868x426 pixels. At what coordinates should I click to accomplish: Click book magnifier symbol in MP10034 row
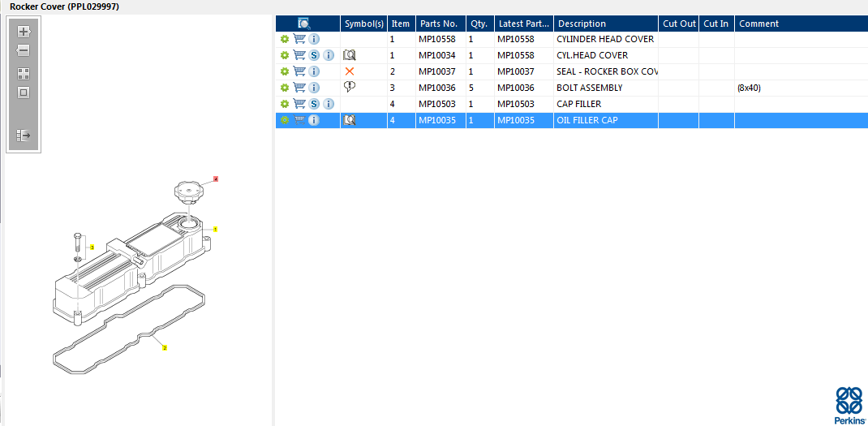click(350, 55)
